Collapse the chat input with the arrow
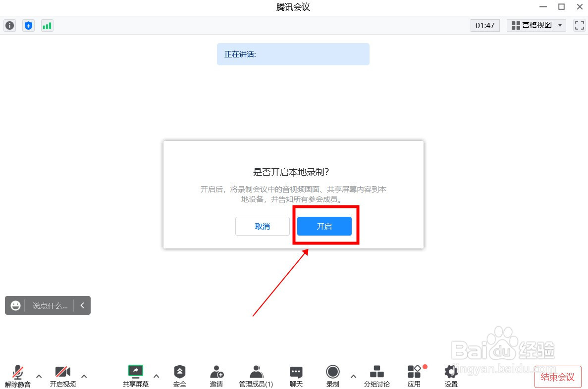 pos(83,305)
